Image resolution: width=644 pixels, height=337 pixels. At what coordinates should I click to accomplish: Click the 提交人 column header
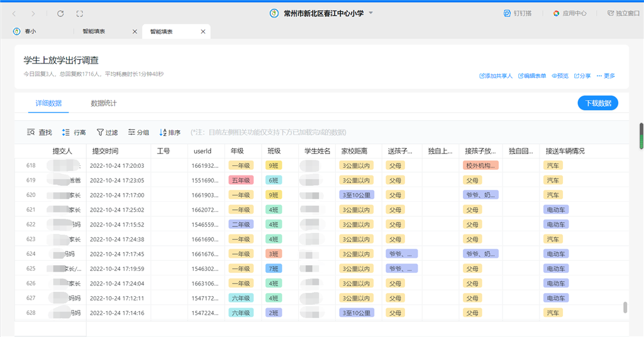point(62,151)
